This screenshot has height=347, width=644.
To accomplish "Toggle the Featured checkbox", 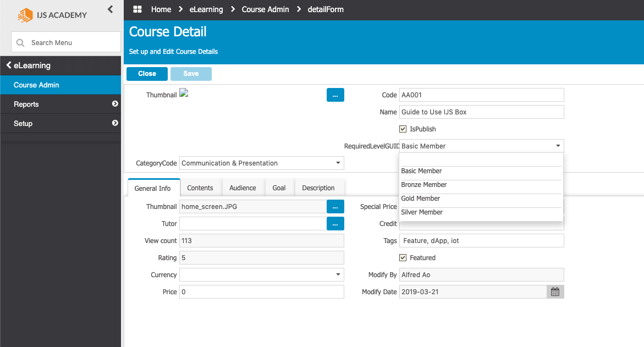I will 403,258.
